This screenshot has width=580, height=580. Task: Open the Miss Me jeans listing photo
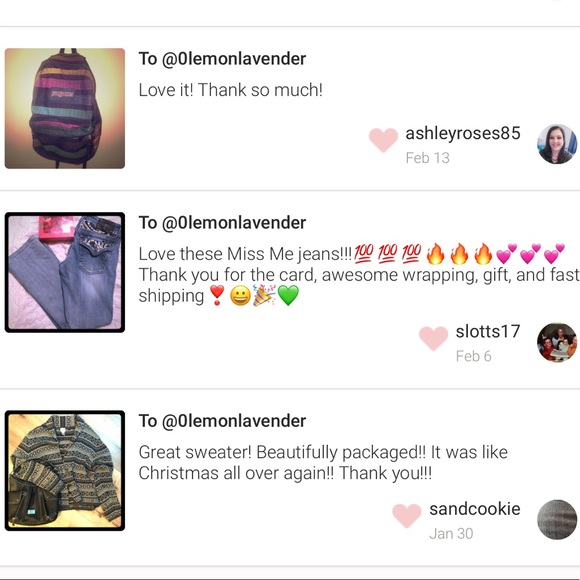(65, 272)
